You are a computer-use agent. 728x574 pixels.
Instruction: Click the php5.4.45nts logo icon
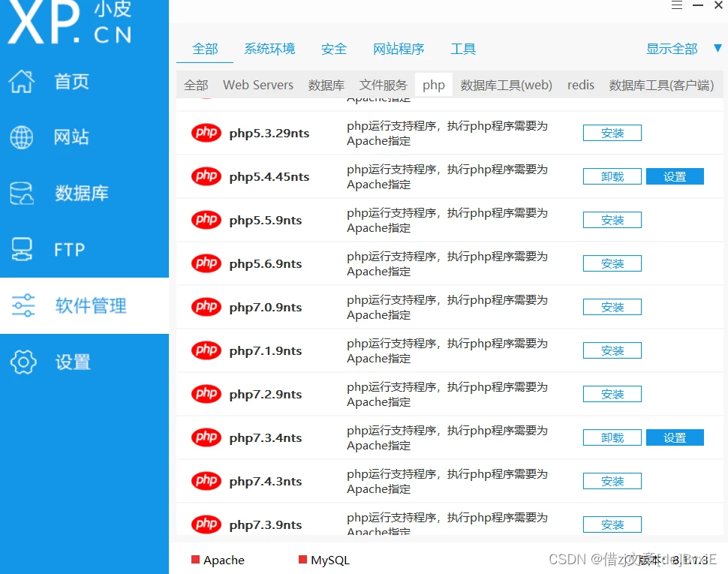click(206, 176)
